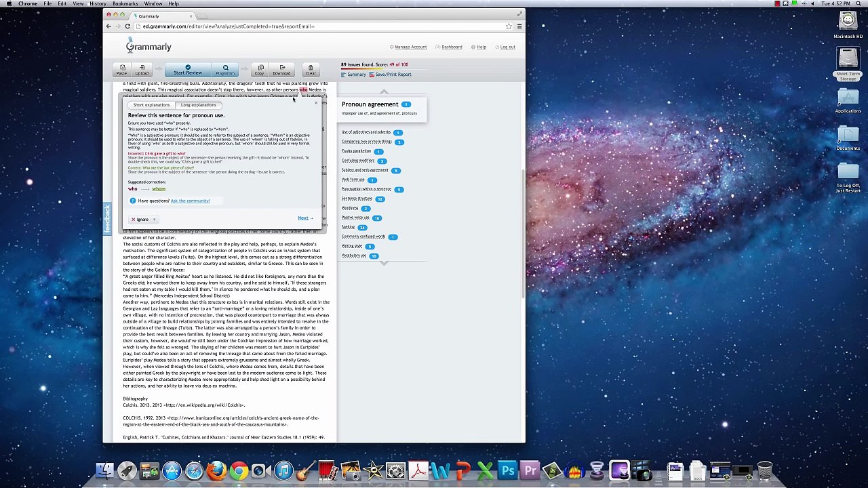This screenshot has height=488, width=868.
Task: Expand the Wordiness category
Action: 350,208
